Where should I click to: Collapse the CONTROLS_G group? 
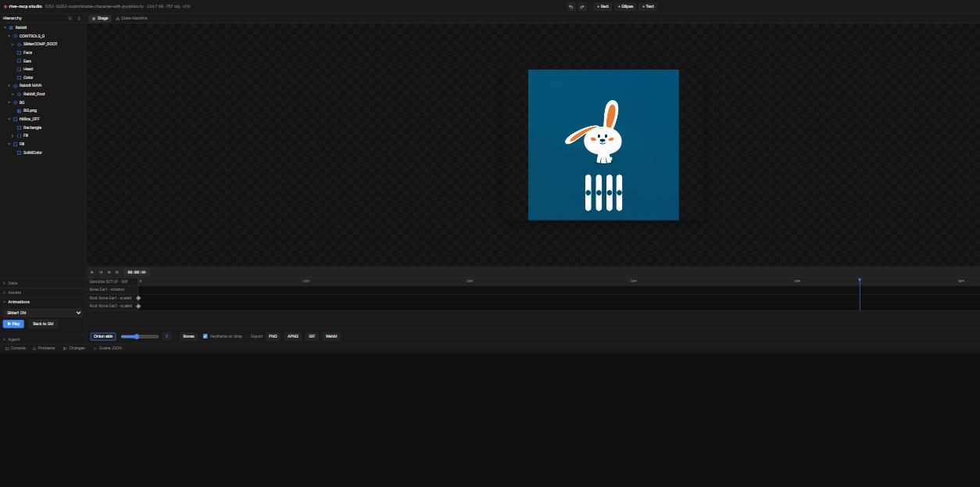(9, 36)
